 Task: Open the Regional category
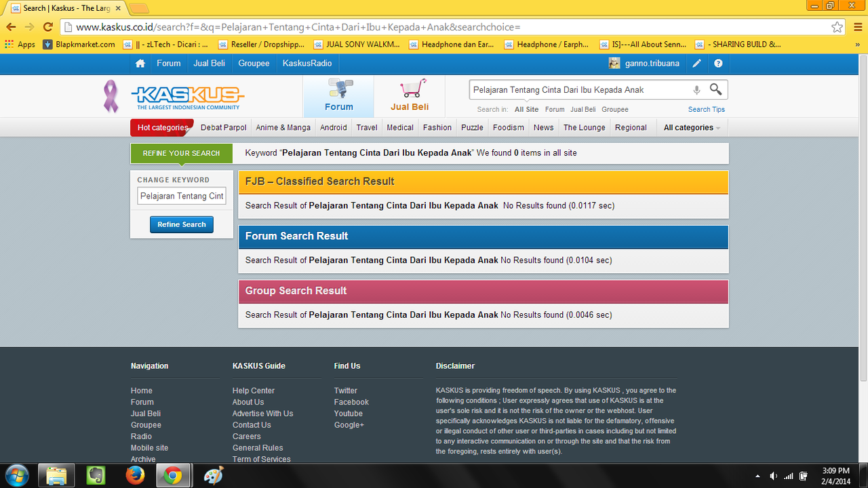click(x=631, y=127)
